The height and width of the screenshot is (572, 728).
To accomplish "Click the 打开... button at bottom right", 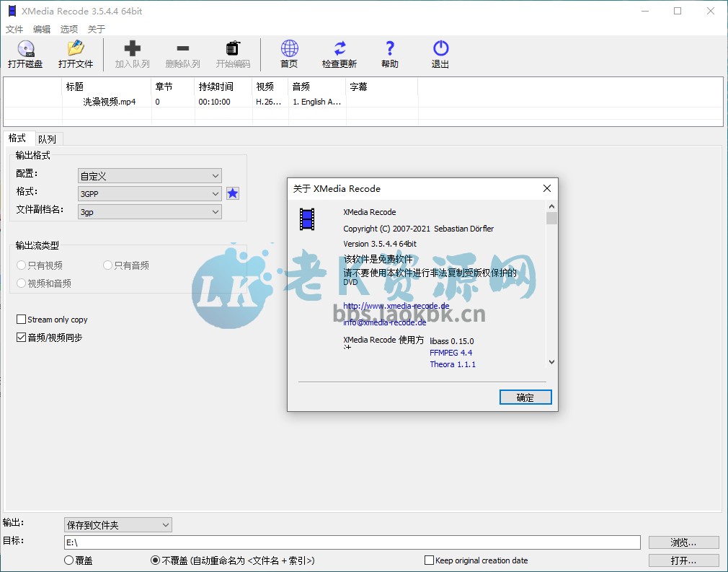I will (x=683, y=560).
